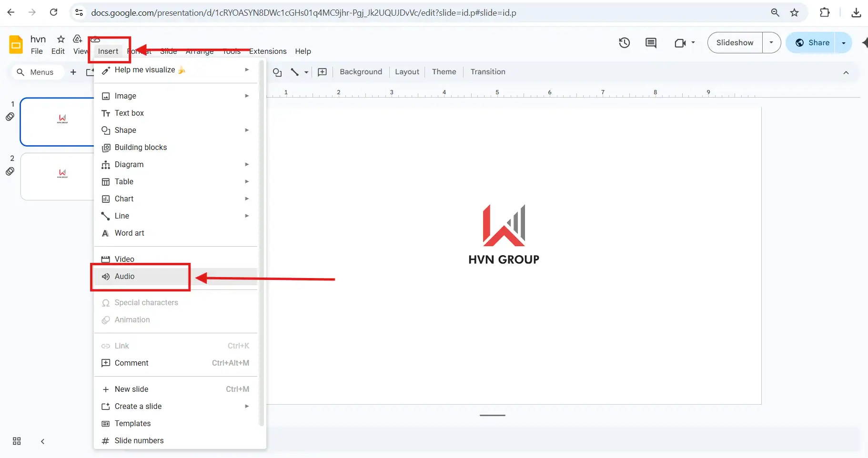Collapse filmstrip with the left chevron

(42, 441)
